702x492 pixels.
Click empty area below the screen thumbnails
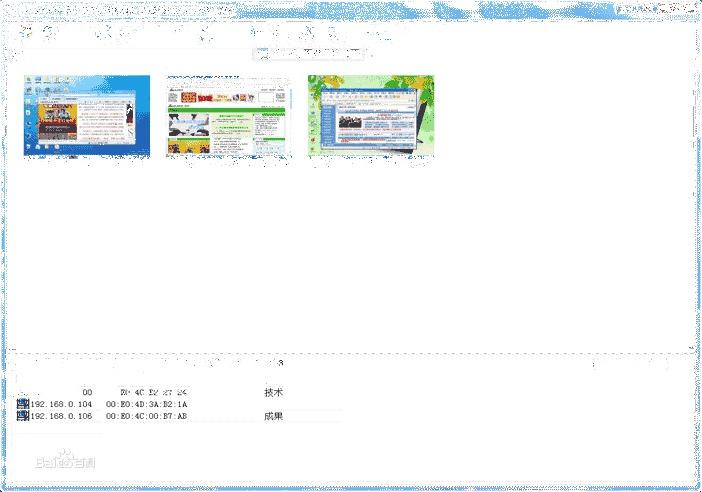coord(350,250)
